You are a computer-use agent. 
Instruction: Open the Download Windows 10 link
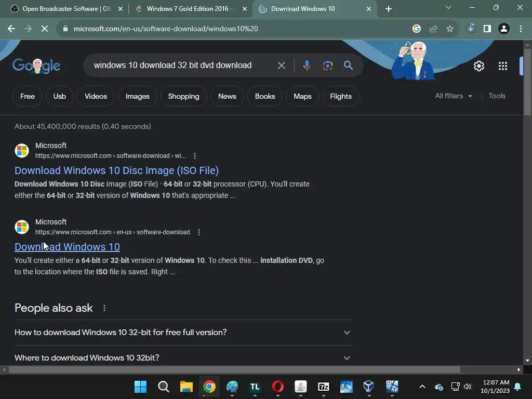tap(67, 247)
